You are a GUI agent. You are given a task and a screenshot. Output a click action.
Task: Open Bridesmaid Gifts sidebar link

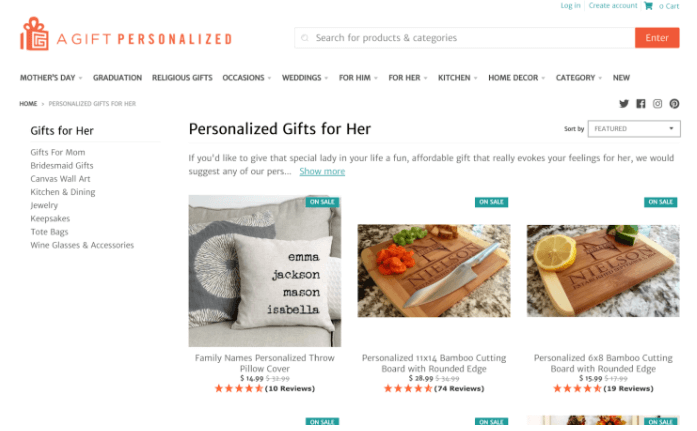(62, 165)
